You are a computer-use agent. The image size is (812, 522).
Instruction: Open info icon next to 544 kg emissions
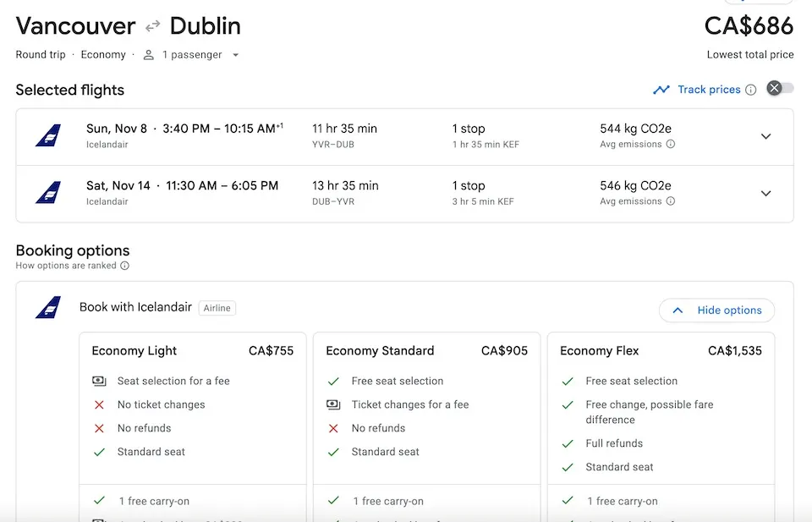[x=671, y=144]
